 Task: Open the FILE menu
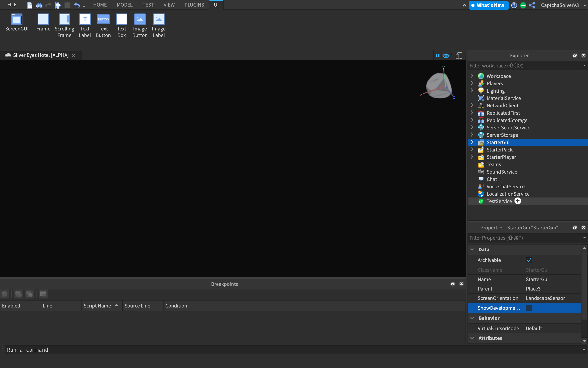(12, 5)
